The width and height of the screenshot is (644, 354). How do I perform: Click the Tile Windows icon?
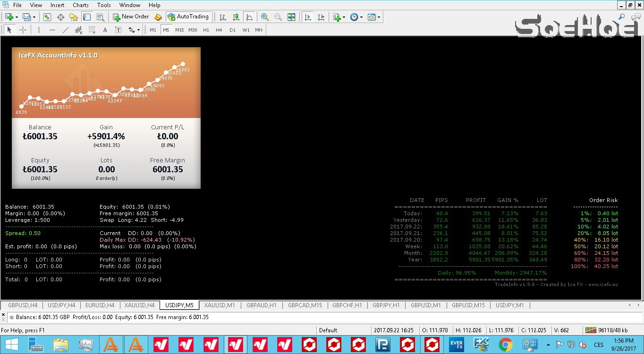[x=291, y=17]
